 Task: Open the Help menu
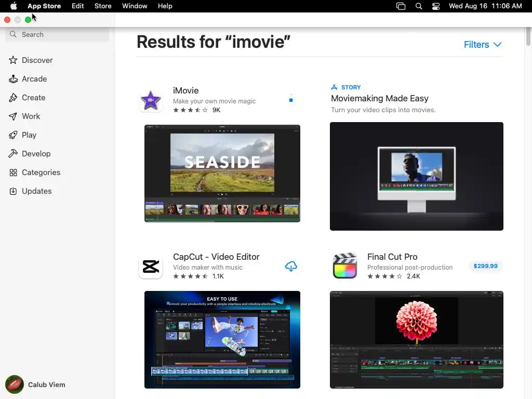click(x=165, y=6)
